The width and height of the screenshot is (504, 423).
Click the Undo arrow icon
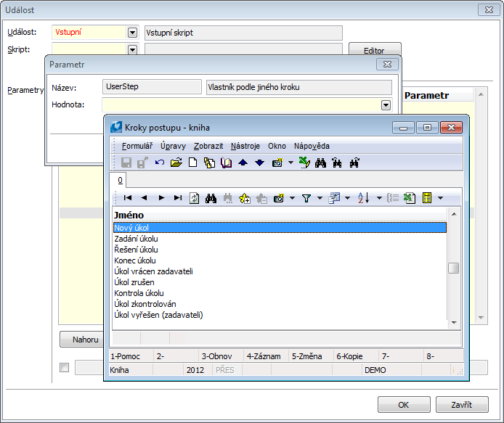point(160,163)
